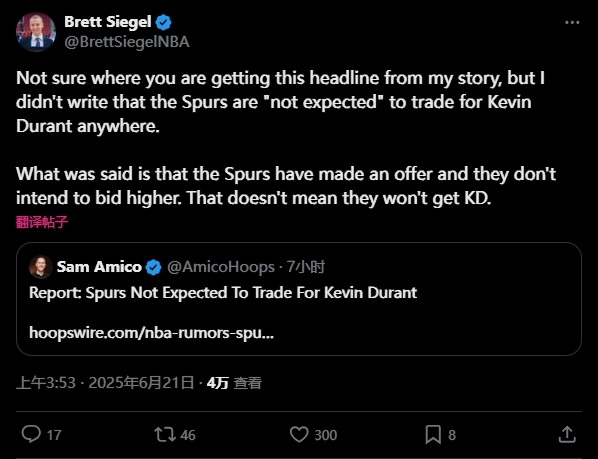Click the repost arrows icon
598x459 pixels.
click(x=165, y=434)
